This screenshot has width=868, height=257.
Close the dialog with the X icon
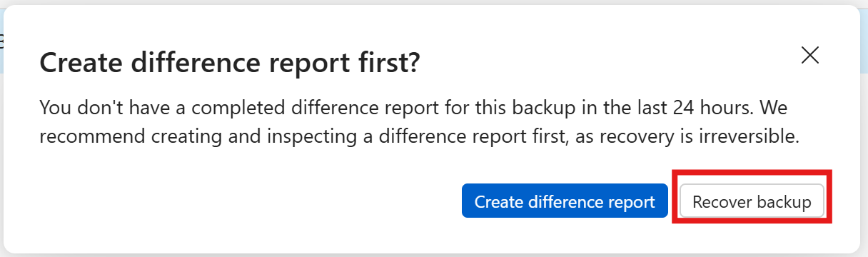tap(809, 56)
